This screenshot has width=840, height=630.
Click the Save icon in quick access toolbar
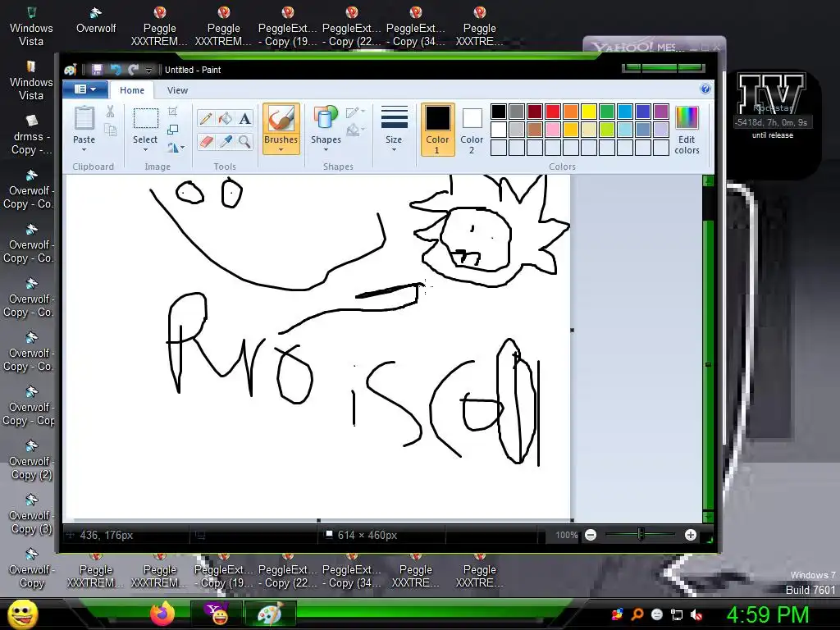(97, 70)
